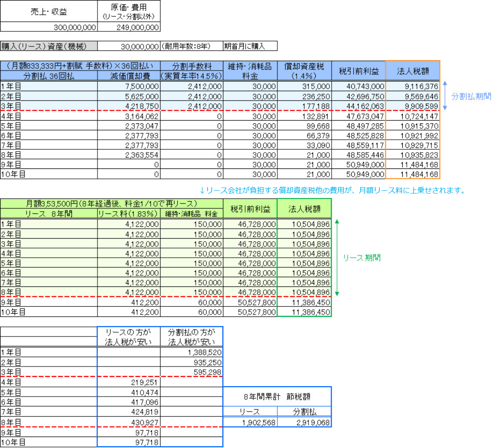This screenshot has height=448, width=492.
Task: Click cumulative installment saving 2,919,068
Action: pos(304,422)
